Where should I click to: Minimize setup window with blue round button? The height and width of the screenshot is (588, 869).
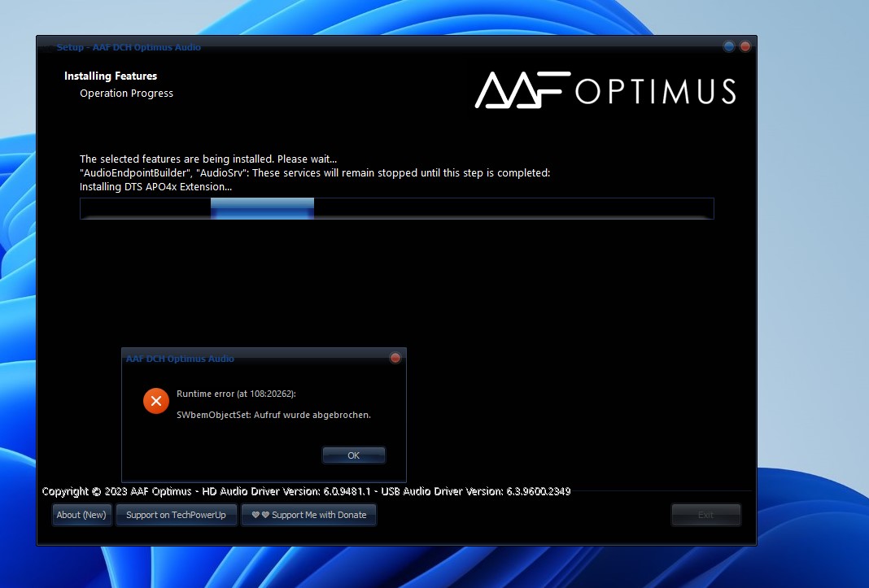pyautogui.click(x=729, y=46)
